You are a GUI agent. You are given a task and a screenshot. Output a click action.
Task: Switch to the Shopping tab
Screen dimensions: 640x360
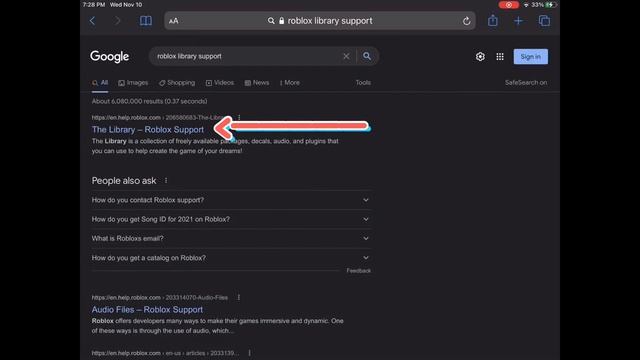click(x=177, y=83)
